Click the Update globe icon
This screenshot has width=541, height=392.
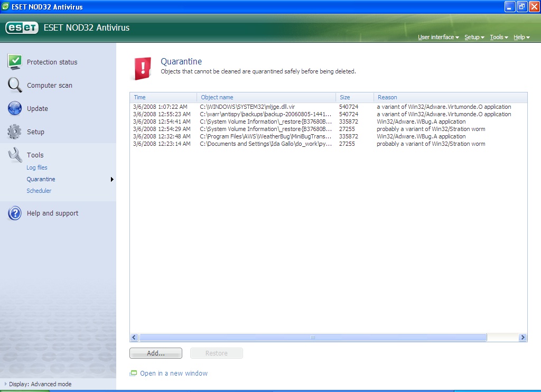click(x=14, y=108)
